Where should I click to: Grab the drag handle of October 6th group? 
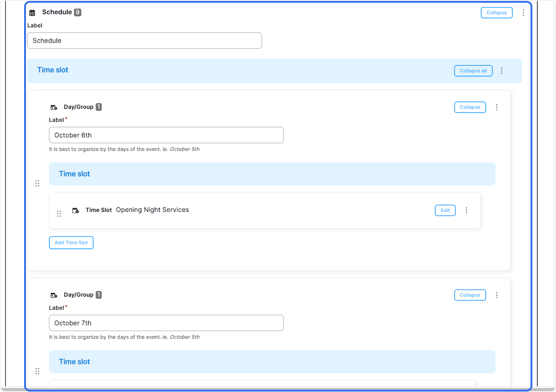click(37, 183)
